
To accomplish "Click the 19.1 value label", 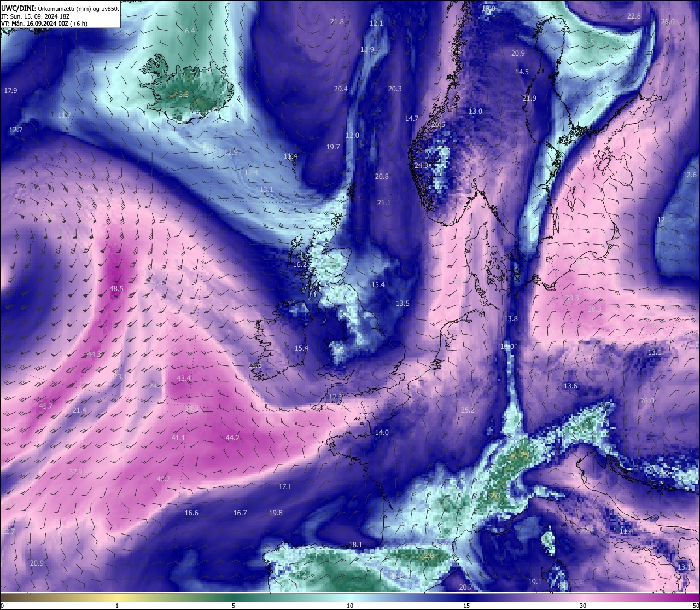I will point(535,582).
